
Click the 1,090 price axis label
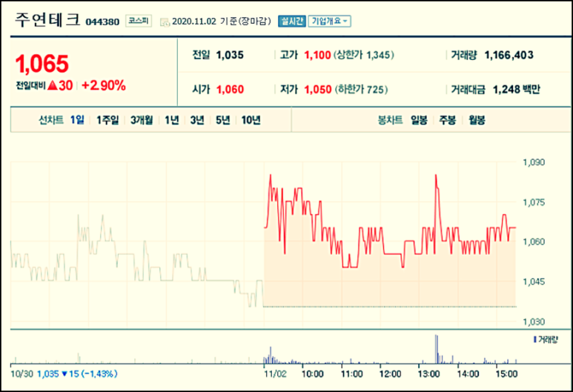point(534,162)
